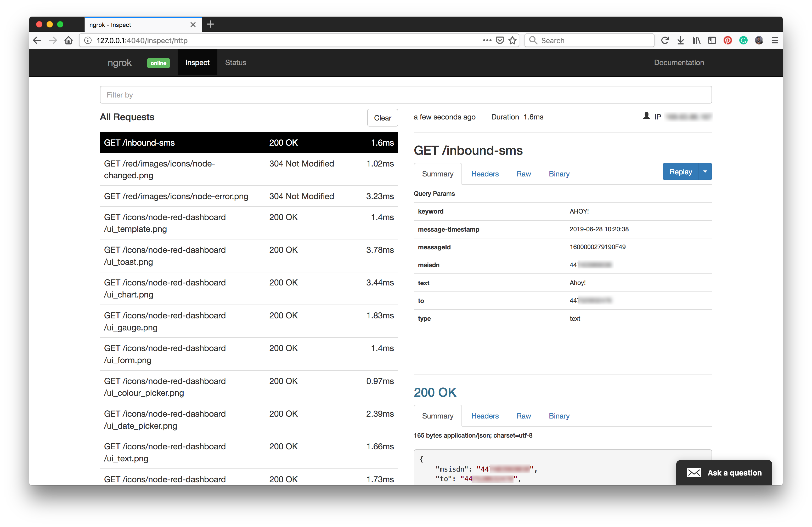Select the node-changed.png request row
Image resolution: width=812 pixels, height=527 pixels.
(249, 169)
